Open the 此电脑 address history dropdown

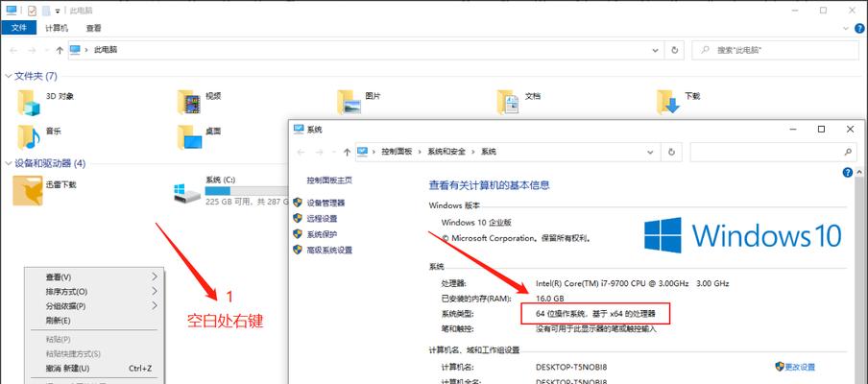[656, 50]
